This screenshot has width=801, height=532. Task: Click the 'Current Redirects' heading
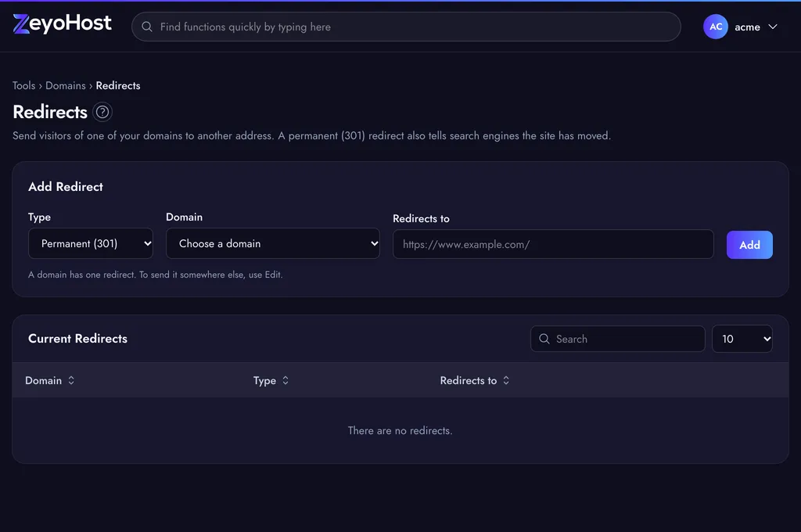coord(77,338)
